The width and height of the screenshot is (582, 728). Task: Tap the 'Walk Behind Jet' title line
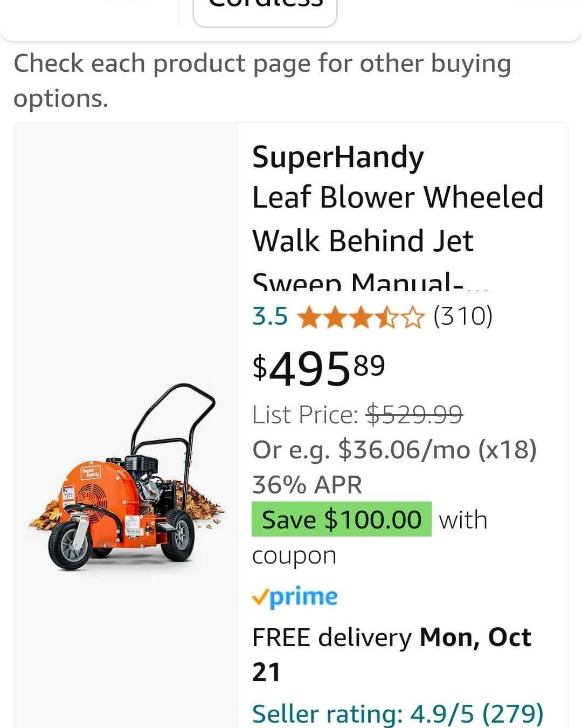[363, 241]
